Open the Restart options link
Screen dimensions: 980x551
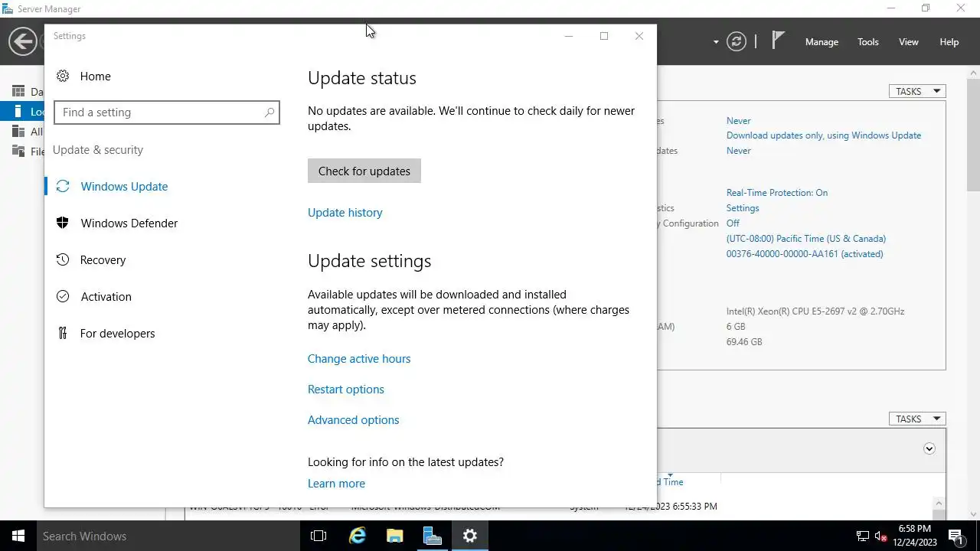coord(346,390)
